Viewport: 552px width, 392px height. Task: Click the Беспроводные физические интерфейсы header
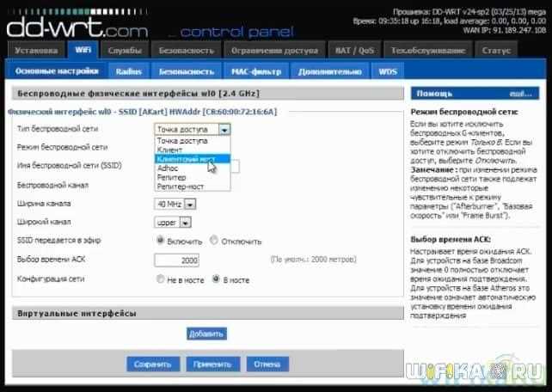[208, 94]
